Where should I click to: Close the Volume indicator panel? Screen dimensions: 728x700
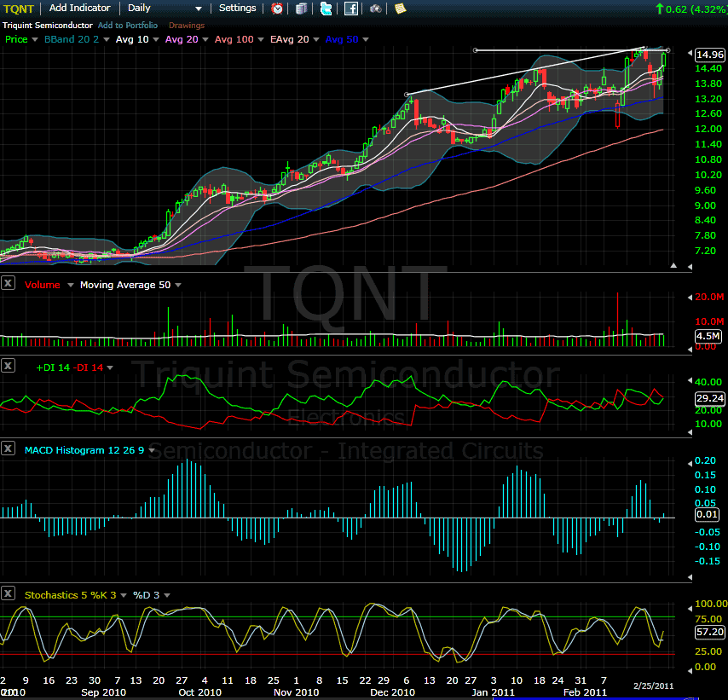pos(9,284)
